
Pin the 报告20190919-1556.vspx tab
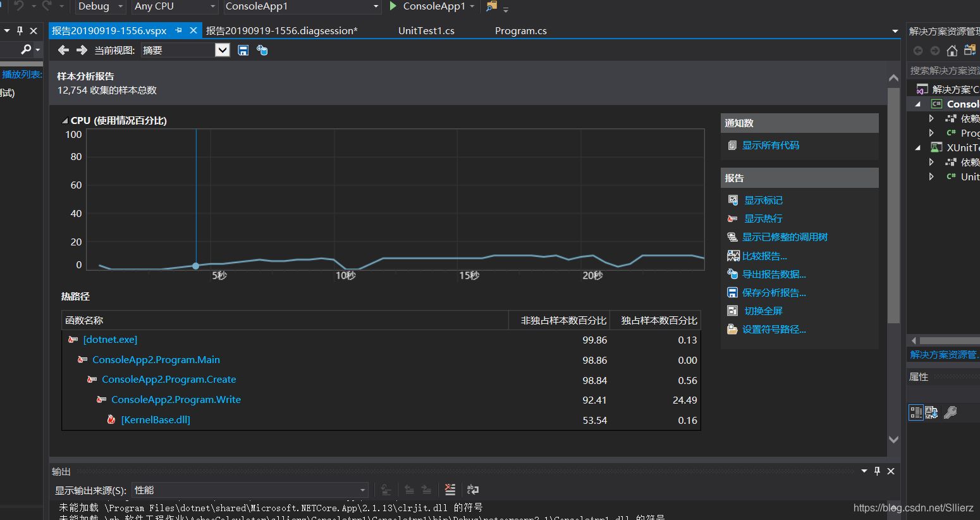(178, 30)
